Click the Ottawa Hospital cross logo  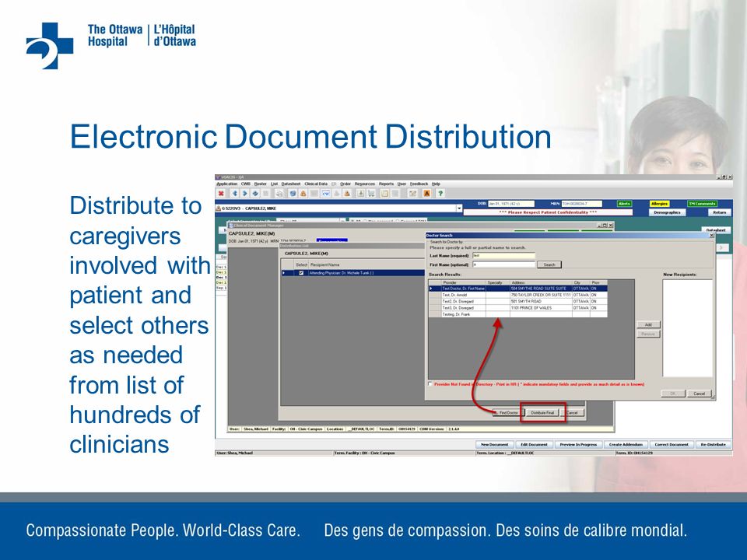(x=50, y=46)
